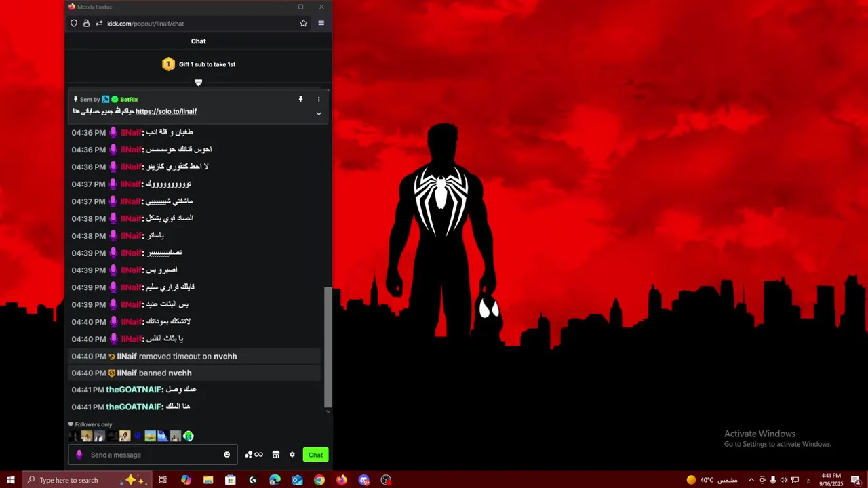Click the BotRix username

(129, 100)
